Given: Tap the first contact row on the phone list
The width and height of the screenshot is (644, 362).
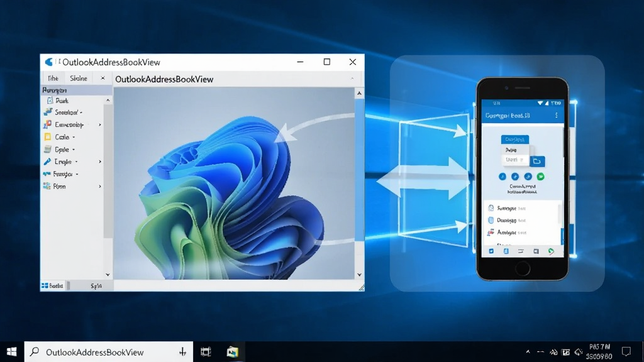Looking at the screenshot, I should (x=521, y=208).
